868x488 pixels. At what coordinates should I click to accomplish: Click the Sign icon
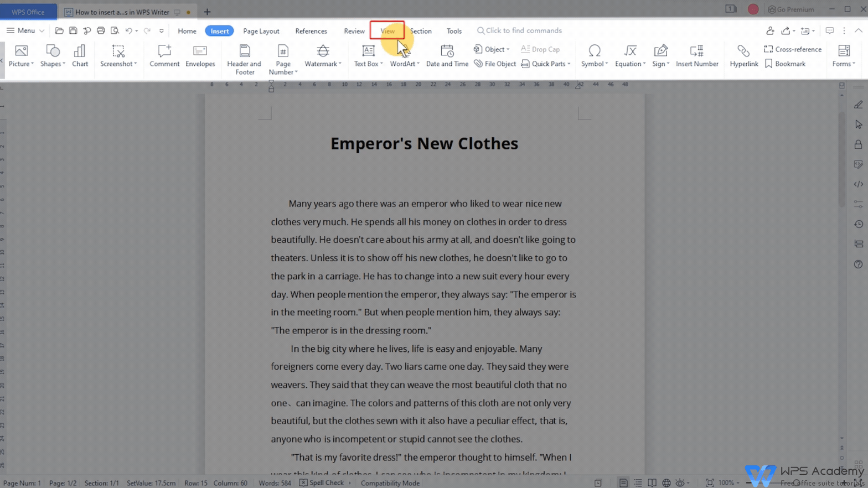point(660,51)
